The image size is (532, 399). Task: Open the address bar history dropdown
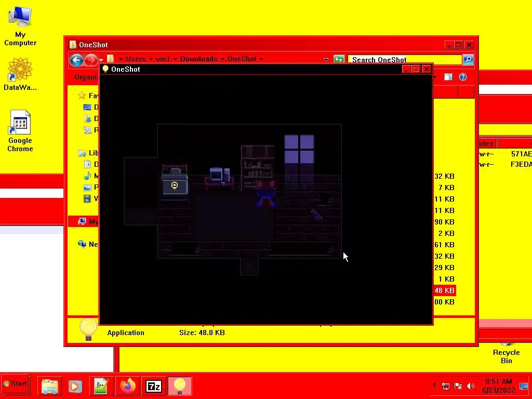326,60
